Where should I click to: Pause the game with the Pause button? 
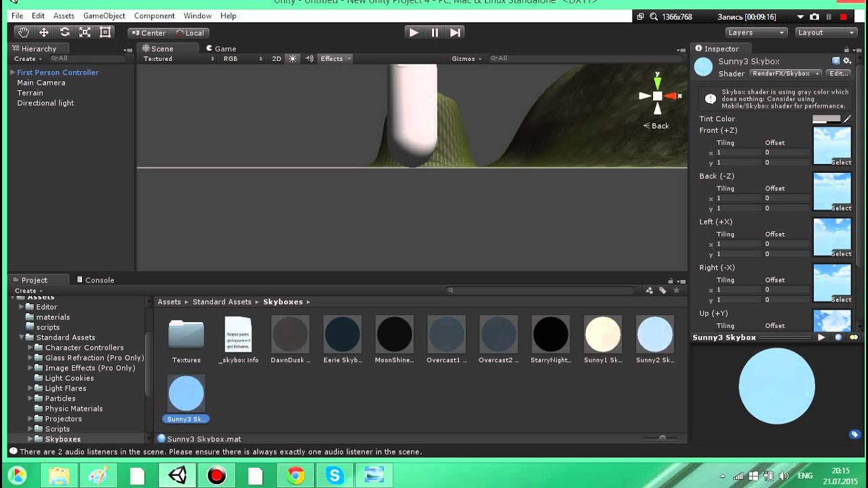coord(435,32)
